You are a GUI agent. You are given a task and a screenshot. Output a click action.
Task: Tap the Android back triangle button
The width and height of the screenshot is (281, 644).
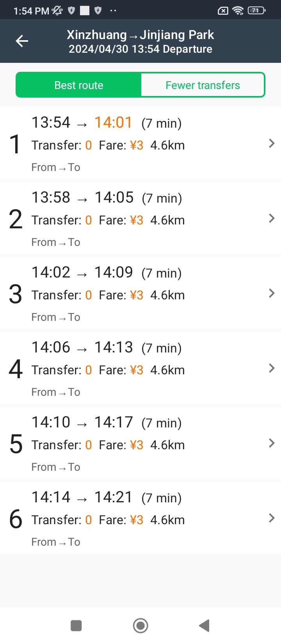tap(204, 625)
